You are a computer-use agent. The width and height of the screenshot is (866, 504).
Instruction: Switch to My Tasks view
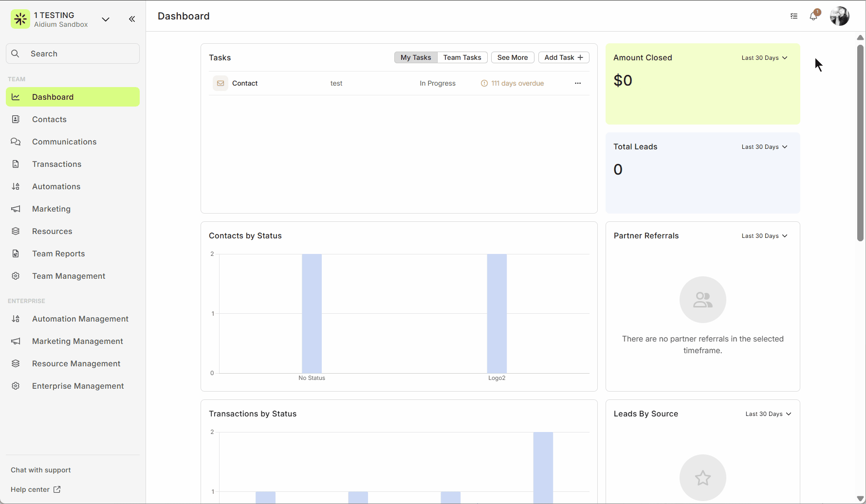click(x=416, y=57)
